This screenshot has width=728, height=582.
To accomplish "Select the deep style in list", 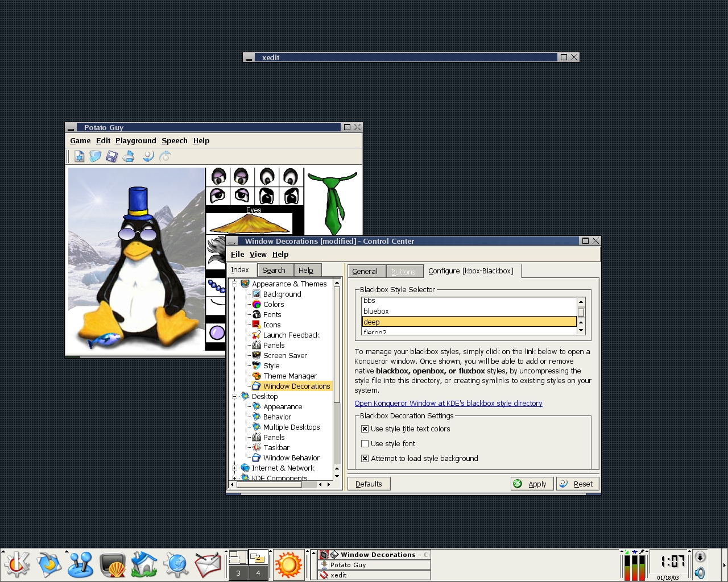I will pos(469,322).
